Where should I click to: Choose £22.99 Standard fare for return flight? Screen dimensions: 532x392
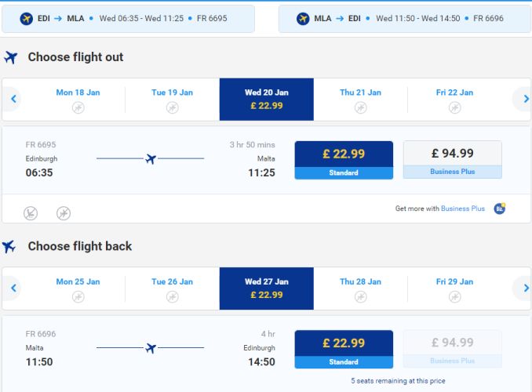(344, 350)
